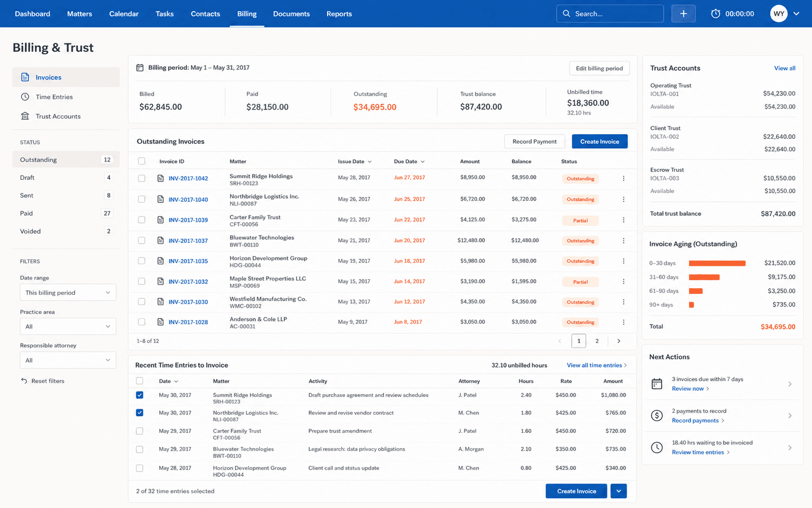Click the search magnifier icon
This screenshot has height=508, width=812.
click(566, 14)
